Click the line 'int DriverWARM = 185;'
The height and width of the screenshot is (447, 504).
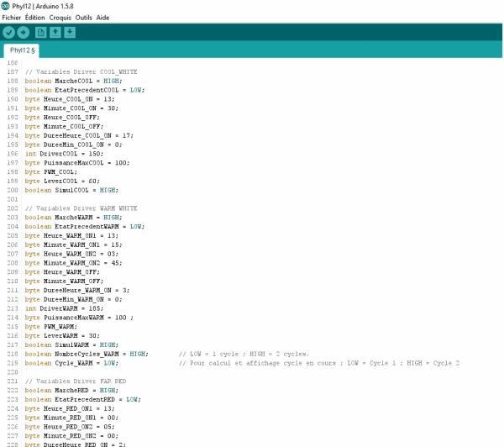(65, 308)
